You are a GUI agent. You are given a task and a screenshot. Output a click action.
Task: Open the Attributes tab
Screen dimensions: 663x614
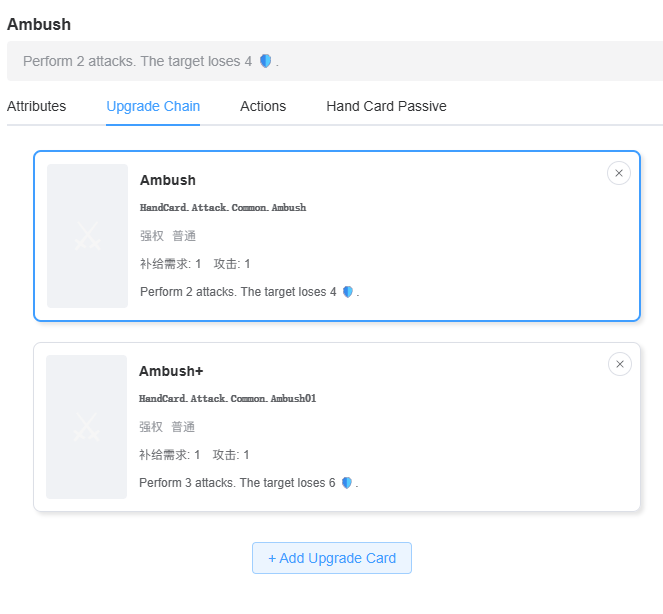[x=36, y=106]
